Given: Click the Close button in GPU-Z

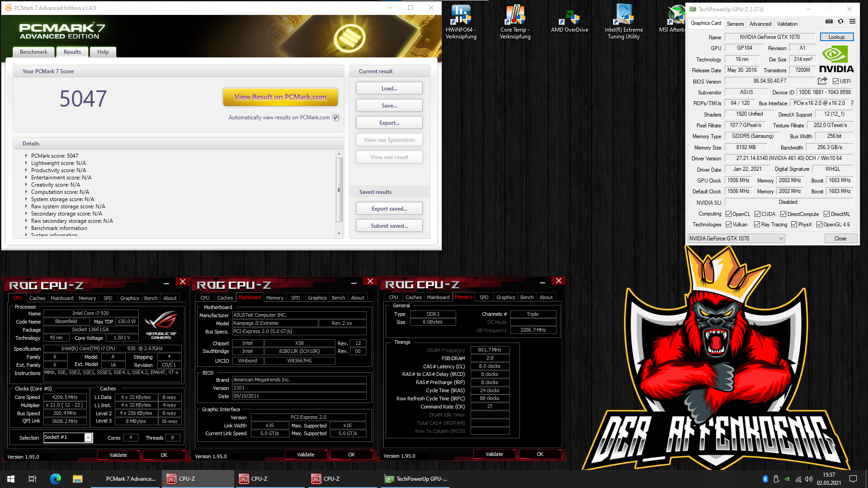Looking at the screenshot, I should 840,239.
